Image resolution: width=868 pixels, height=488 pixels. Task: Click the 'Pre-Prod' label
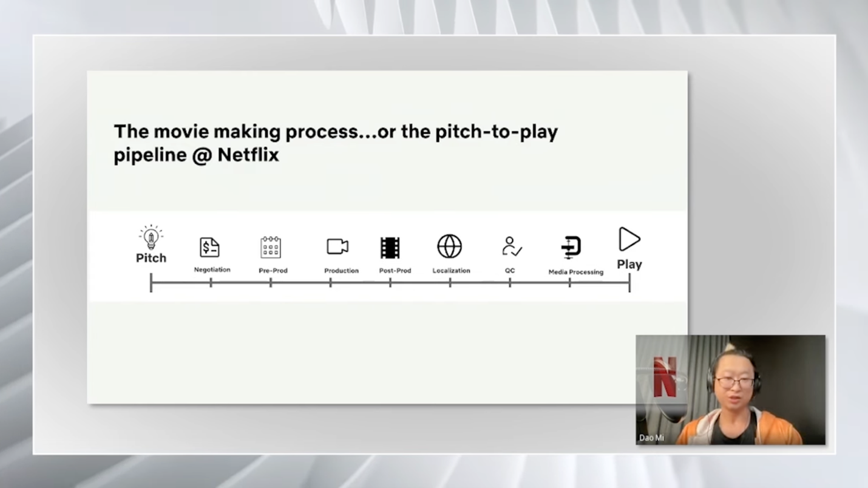[x=273, y=271]
